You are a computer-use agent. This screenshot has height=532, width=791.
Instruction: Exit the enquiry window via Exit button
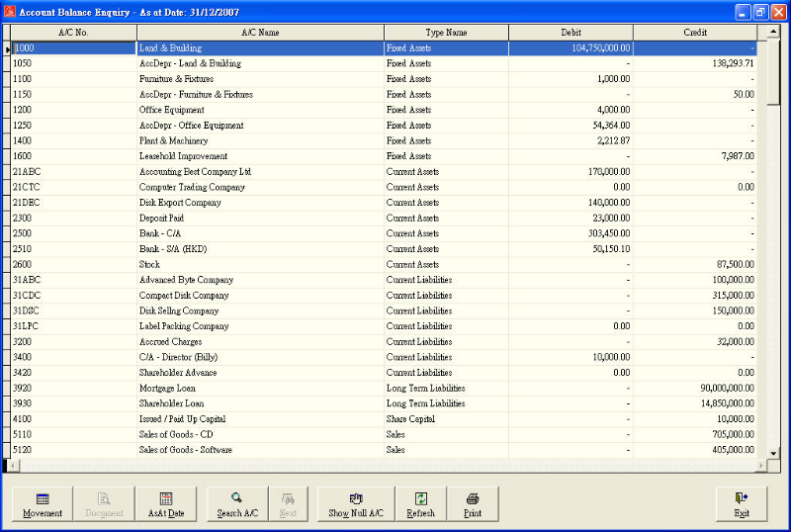(741, 503)
